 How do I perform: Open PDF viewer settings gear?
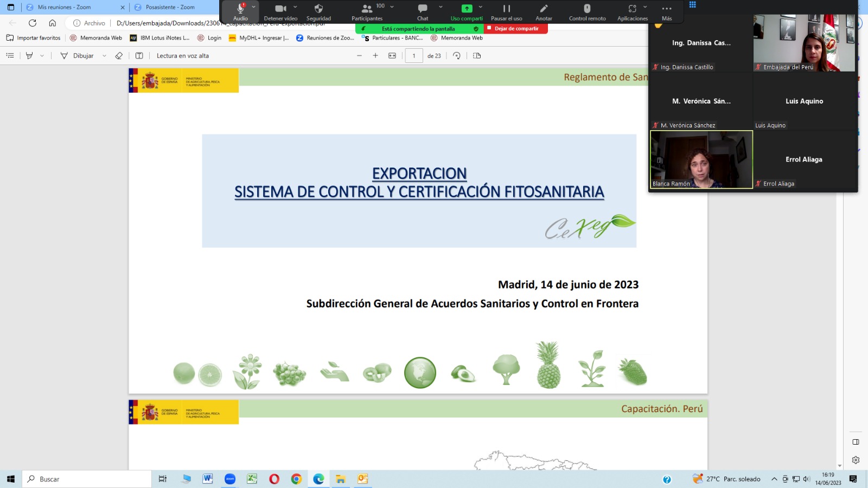[856, 460]
